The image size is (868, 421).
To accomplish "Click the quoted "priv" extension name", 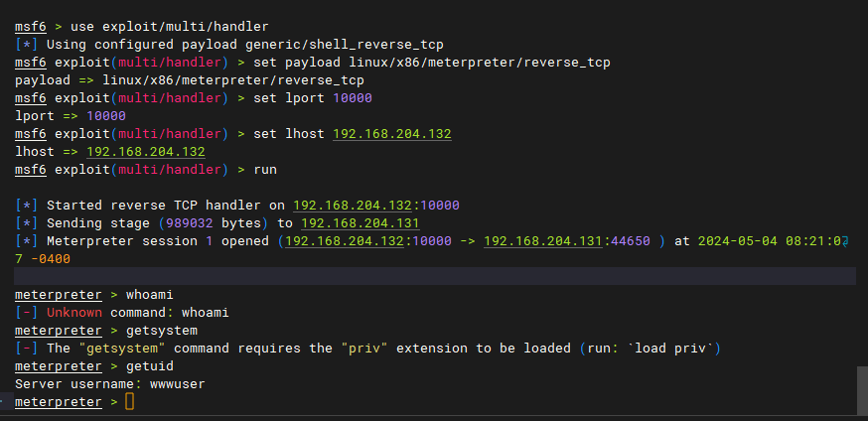I will pos(363,349).
